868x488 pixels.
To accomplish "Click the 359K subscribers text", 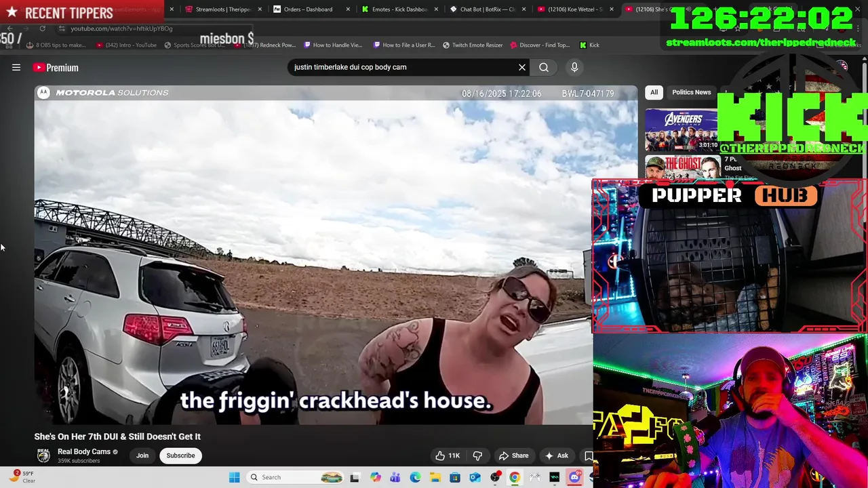I will point(79,461).
